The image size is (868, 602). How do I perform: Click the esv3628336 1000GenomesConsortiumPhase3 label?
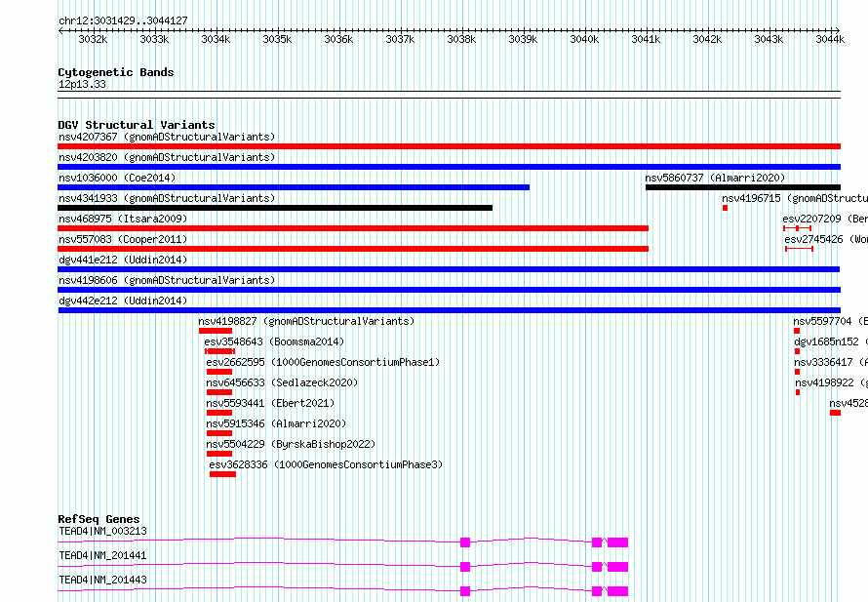[x=326, y=464]
